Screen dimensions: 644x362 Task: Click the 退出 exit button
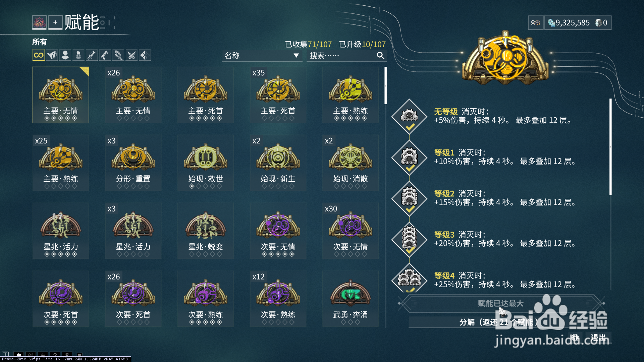tap(598, 338)
